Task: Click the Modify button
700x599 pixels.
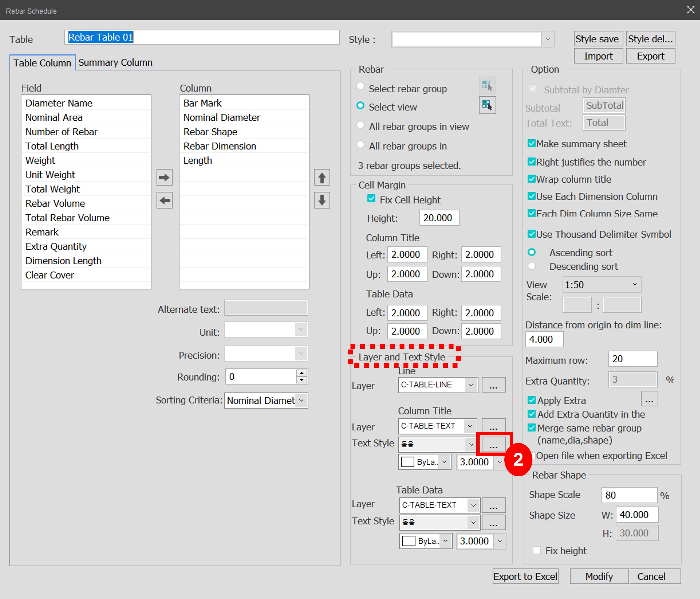Action: (599, 576)
